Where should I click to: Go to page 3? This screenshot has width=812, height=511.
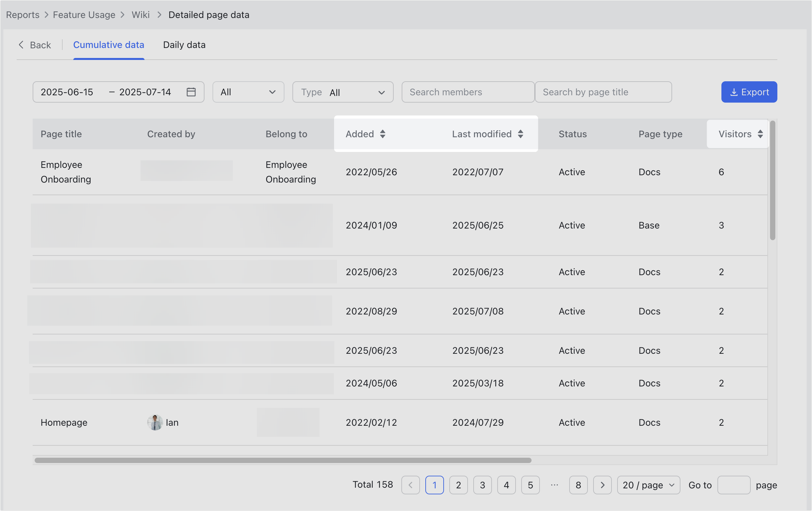tap(483, 485)
